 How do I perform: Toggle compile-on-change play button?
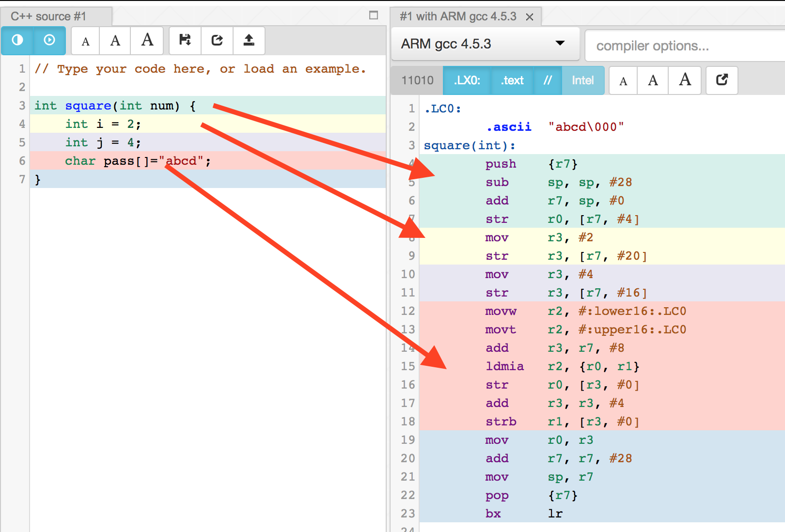tap(49, 40)
